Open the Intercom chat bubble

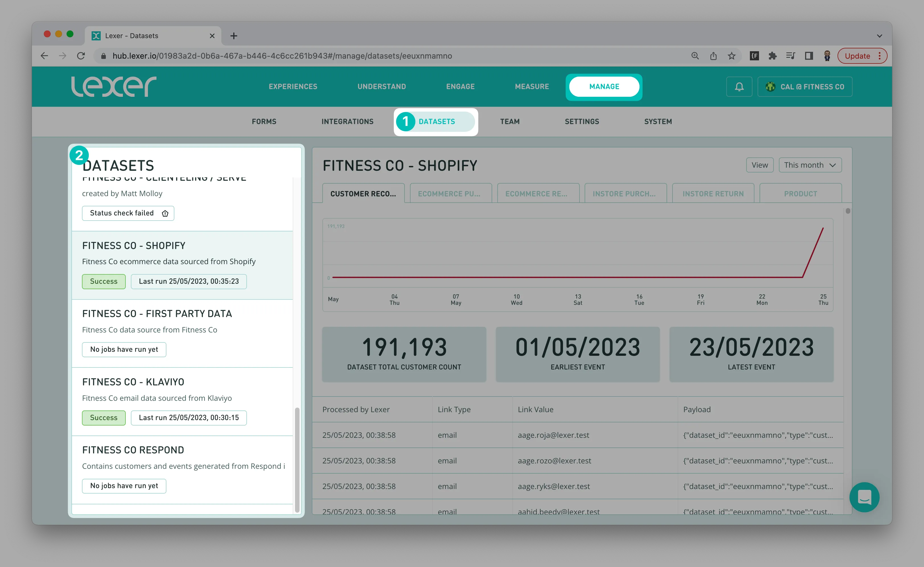(x=864, y=497)
